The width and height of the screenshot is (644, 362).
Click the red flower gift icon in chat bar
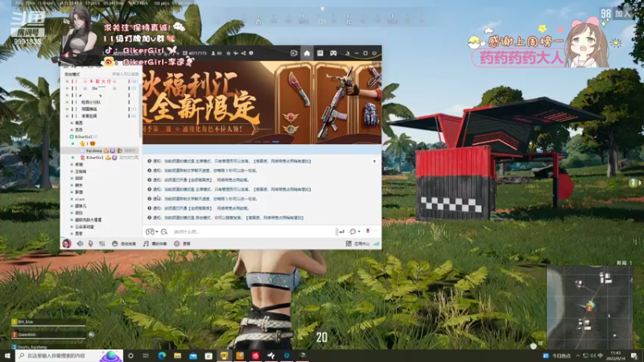(x=368, y=232)
